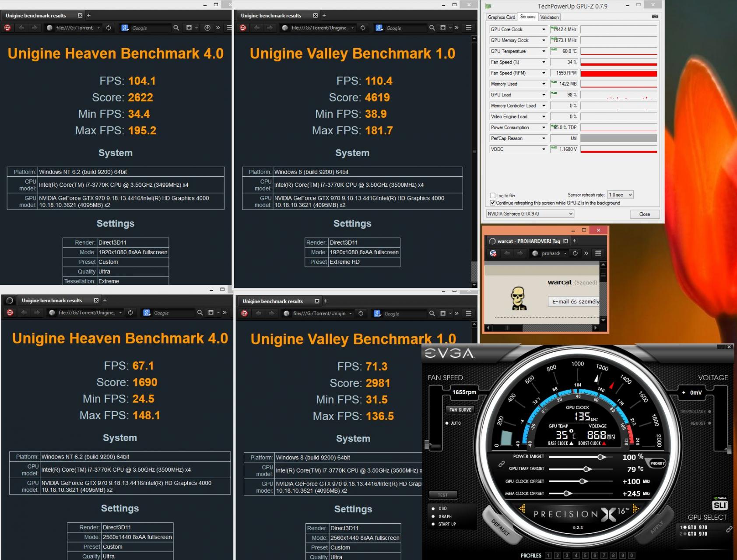The height and width of the screenshot is (560, 737).
Task: Click red stop icon in top-left Heaven browser
Action: (x=7, y=28)
